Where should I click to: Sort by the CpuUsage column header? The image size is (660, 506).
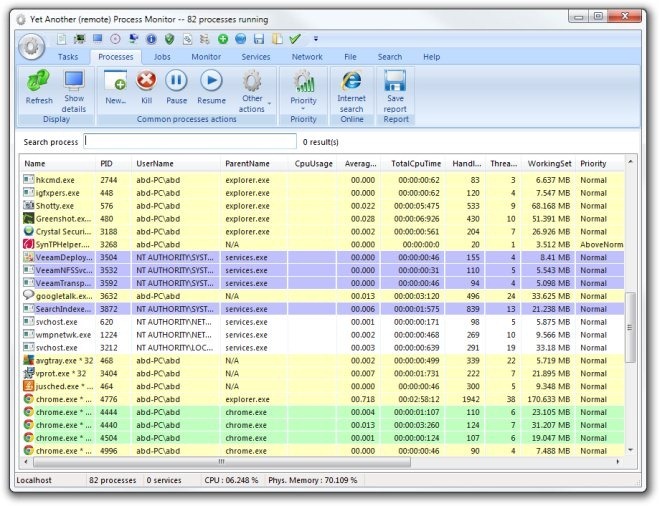click(312, 164)
